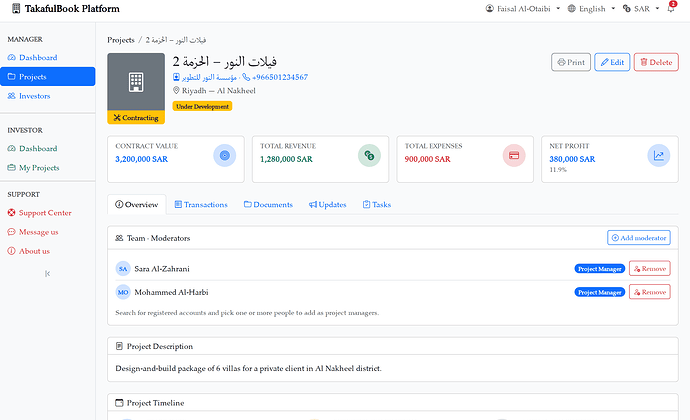The image size is (690, 420).
Task: Click the Under Development status badge
Action: tap(202, 106)
